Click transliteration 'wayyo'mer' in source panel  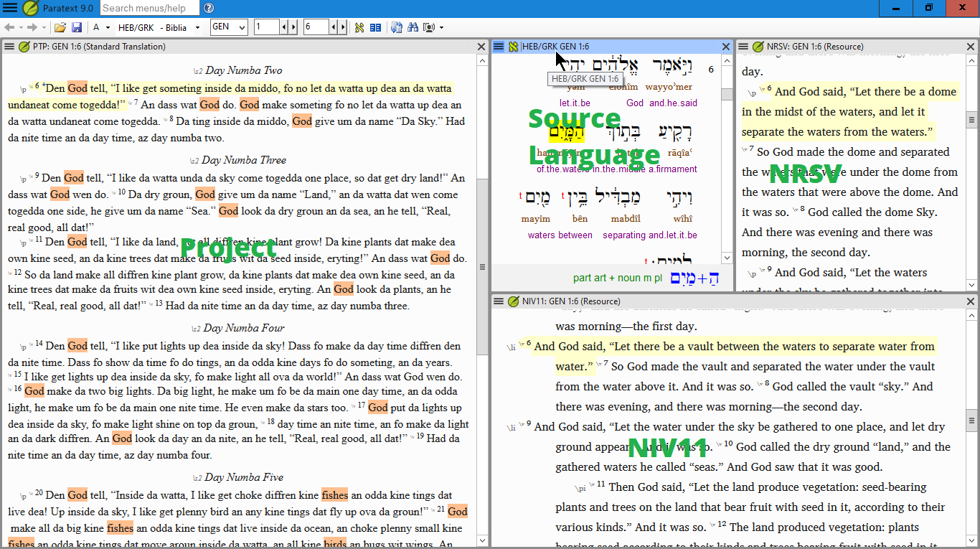(669, 87)
